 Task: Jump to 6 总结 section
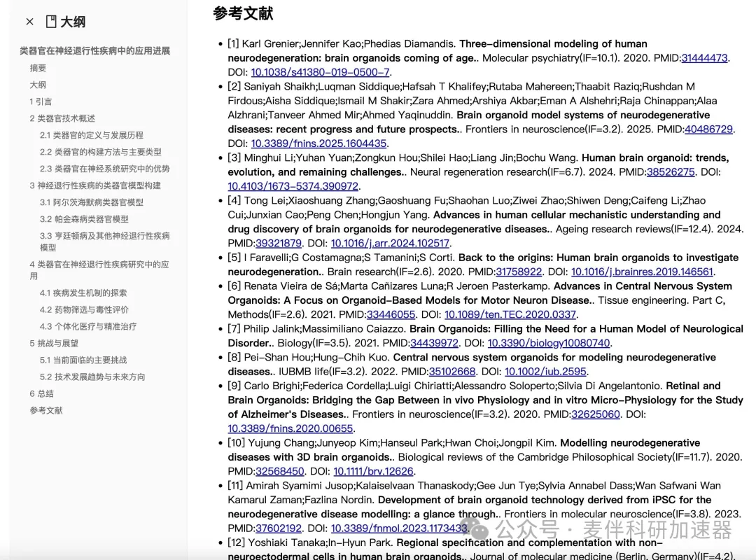pos(41,393)
